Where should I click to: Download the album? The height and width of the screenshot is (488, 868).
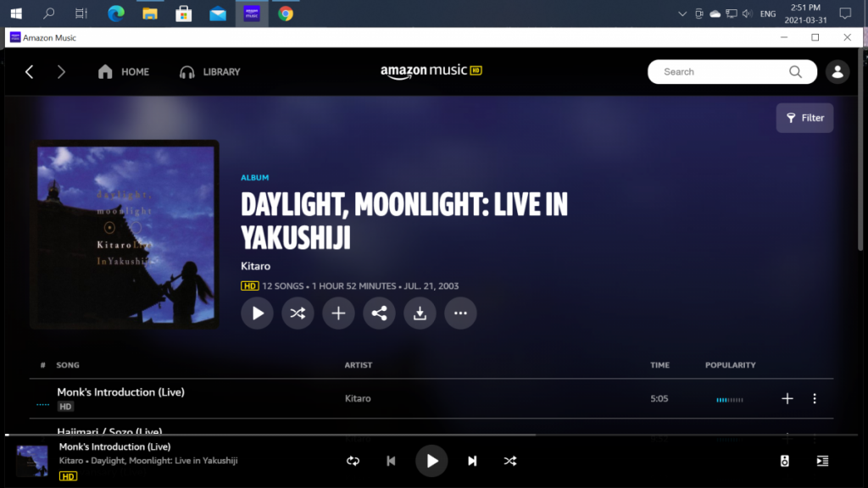pyautogui.click(x=420, y=313)
